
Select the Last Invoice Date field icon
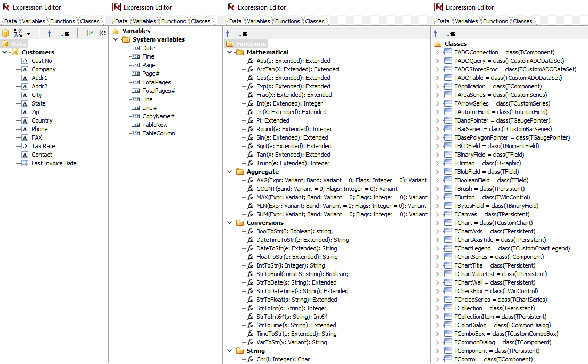tap(25, 163)
